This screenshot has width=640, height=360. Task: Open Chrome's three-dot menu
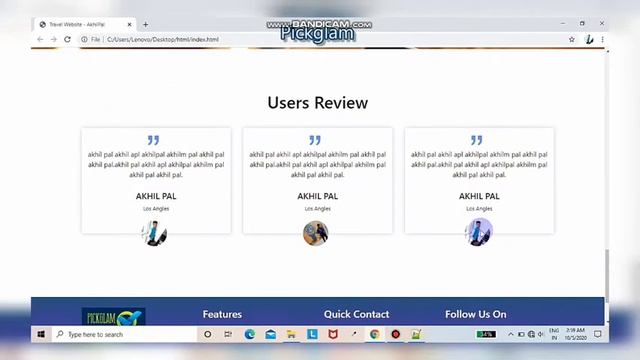pos(602,39)
